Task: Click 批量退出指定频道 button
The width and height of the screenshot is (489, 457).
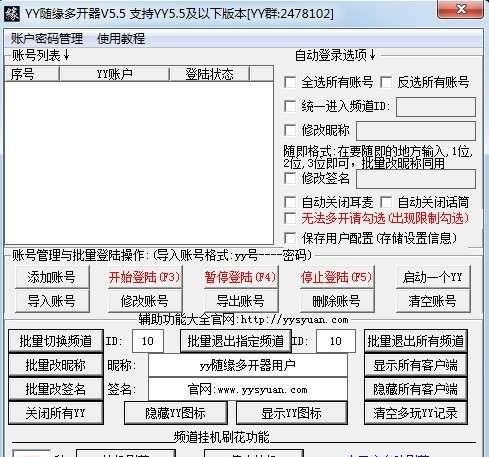Action: 235,341
